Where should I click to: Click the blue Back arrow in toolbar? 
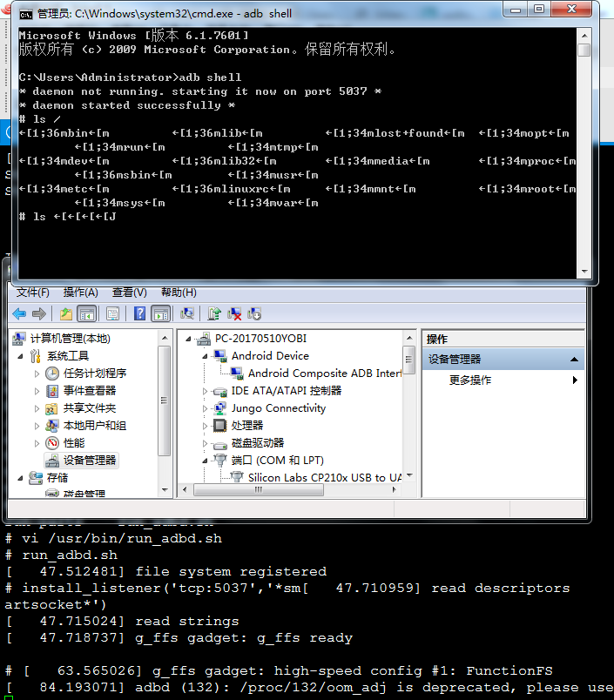(19, 313)
